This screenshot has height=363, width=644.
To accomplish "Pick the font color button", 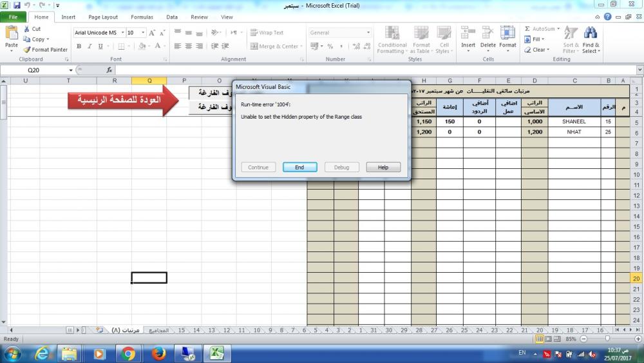I will coord(157,46).
